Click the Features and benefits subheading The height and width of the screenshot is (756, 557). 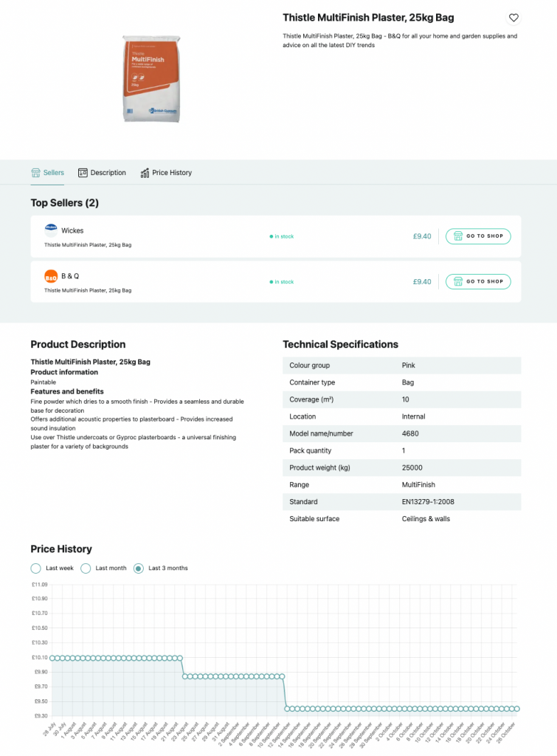67,391
